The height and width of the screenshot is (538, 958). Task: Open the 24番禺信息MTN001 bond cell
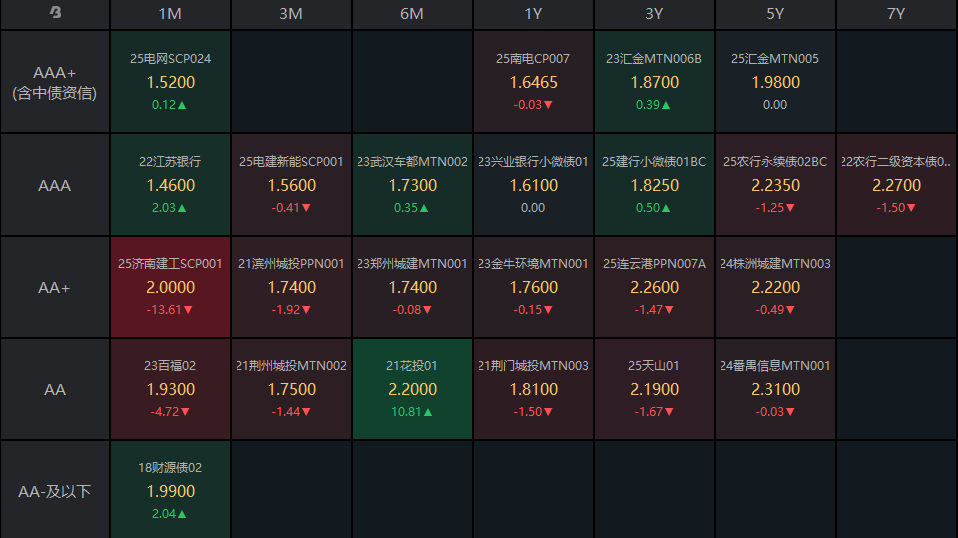pyautogui.click(x=775, y=389)
